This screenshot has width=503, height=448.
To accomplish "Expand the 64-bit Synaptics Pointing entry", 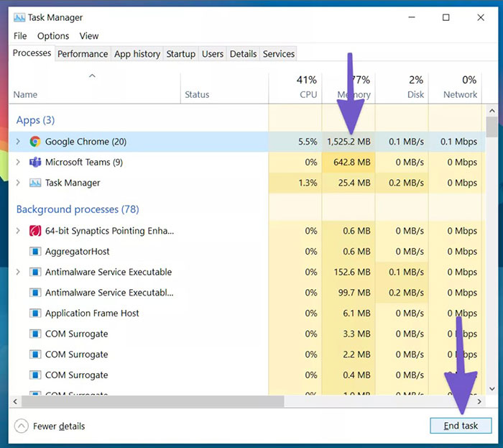I will click(19, 231).
